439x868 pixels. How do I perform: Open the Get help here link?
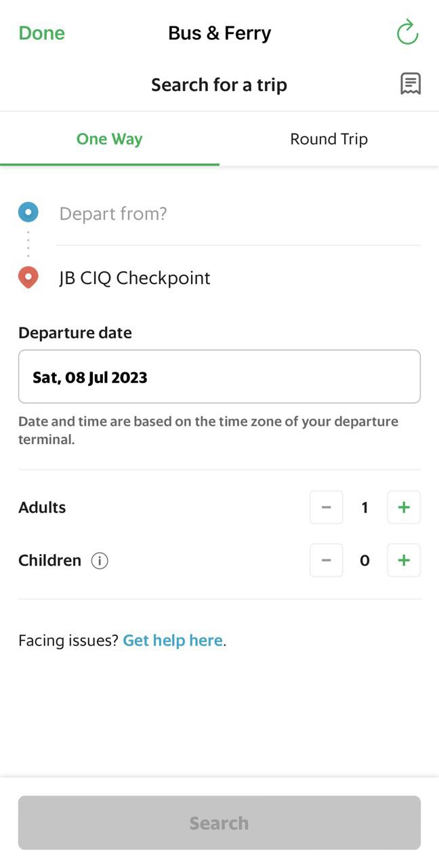(173, 640)
